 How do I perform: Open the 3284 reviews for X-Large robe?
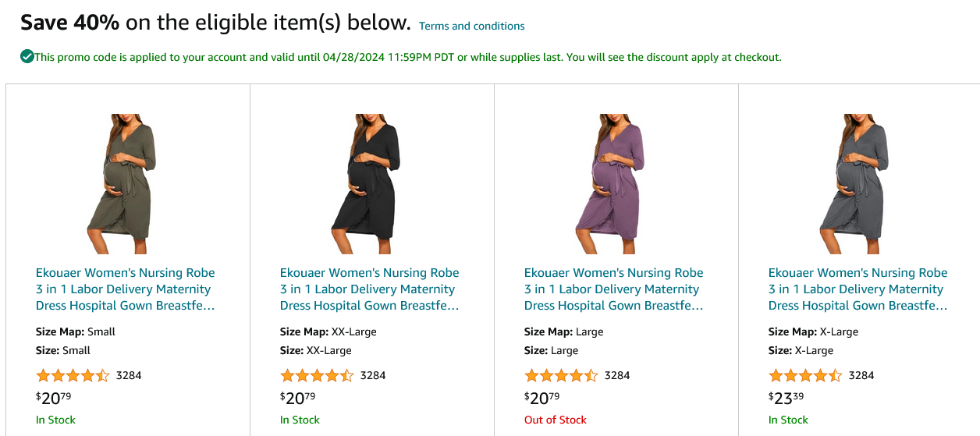point(861,375)
